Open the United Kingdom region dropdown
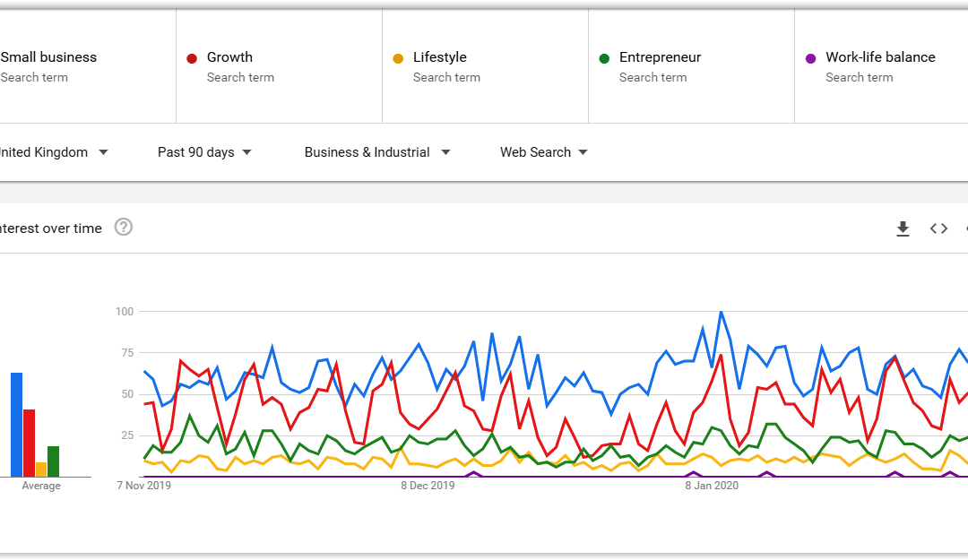Image resolution: width=968 pixels, height=560 pixels. click(x=54, y=152)
